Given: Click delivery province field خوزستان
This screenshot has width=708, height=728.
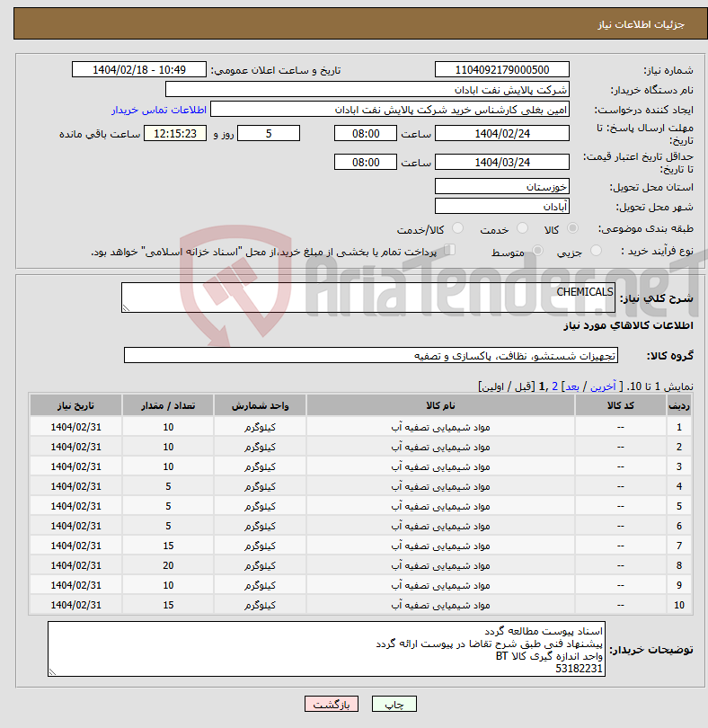Looking at the screenshot, I should [x=502, y=187].
